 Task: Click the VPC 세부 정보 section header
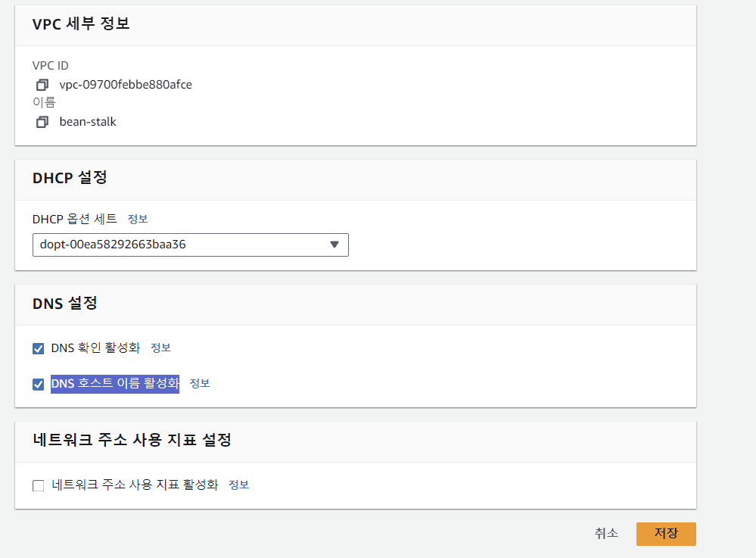[x=81, y=23]
